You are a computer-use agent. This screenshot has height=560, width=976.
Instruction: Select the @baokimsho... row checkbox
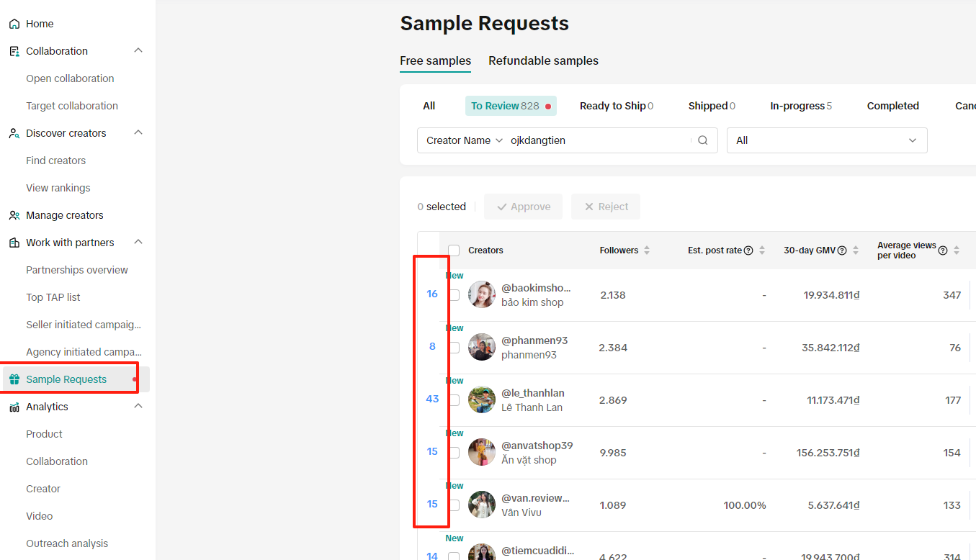[454, 294]
